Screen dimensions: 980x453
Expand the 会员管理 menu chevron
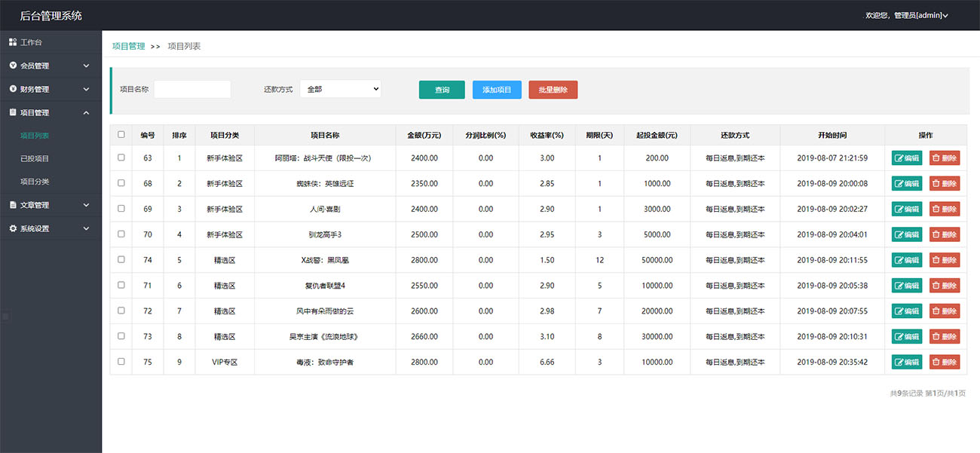[x=86, y=66]
